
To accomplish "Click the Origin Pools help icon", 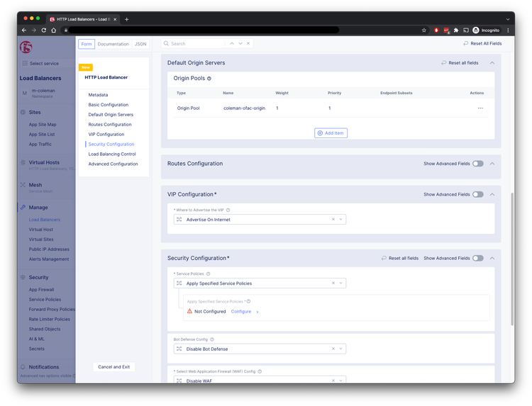I will (x=209, y=79).
